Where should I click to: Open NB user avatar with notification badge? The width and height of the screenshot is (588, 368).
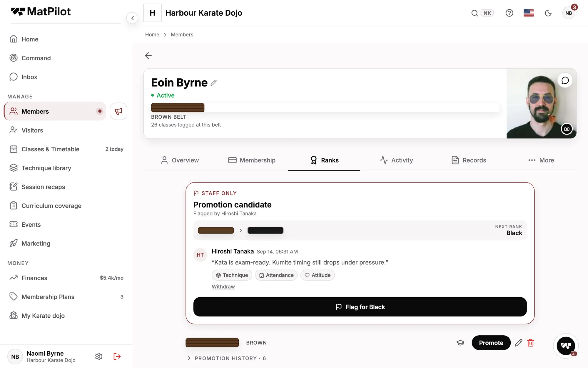[x=569, y=13]
